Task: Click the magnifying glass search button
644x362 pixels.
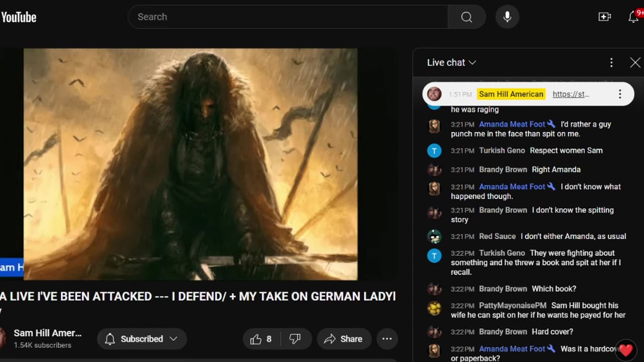Action: click(466, 17)
